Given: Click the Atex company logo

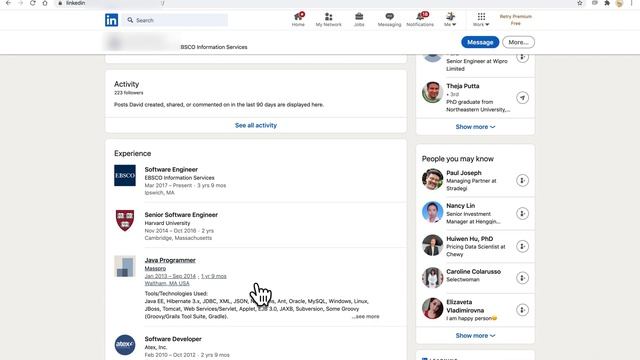Looking at the screenshot, I should [125, 345].
